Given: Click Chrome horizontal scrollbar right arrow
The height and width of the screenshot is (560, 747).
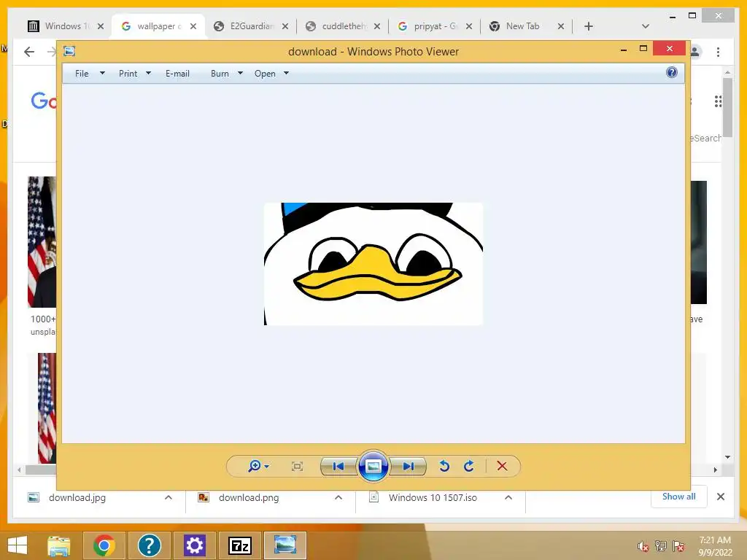Looking at the screenshot, I should [x=715, y=470].
